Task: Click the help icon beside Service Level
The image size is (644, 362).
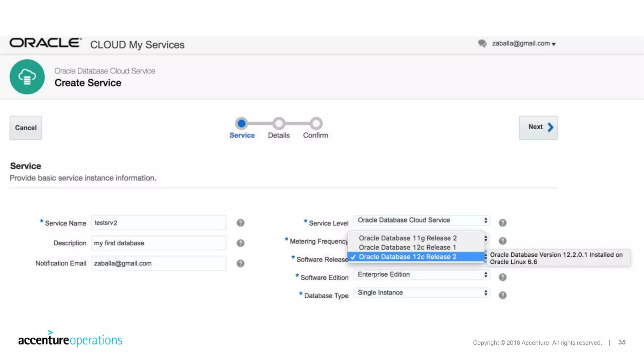Action: coord(502,223)
